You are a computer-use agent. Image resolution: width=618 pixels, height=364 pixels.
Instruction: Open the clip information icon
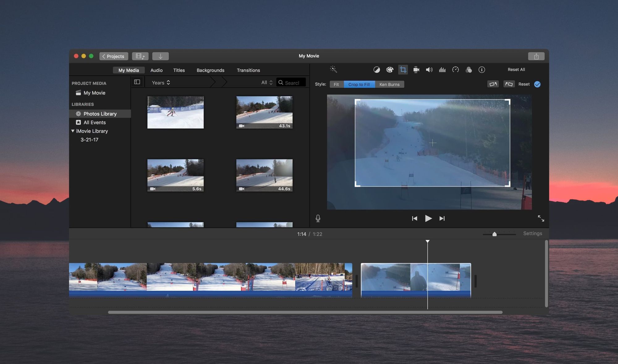coord(482,70)
